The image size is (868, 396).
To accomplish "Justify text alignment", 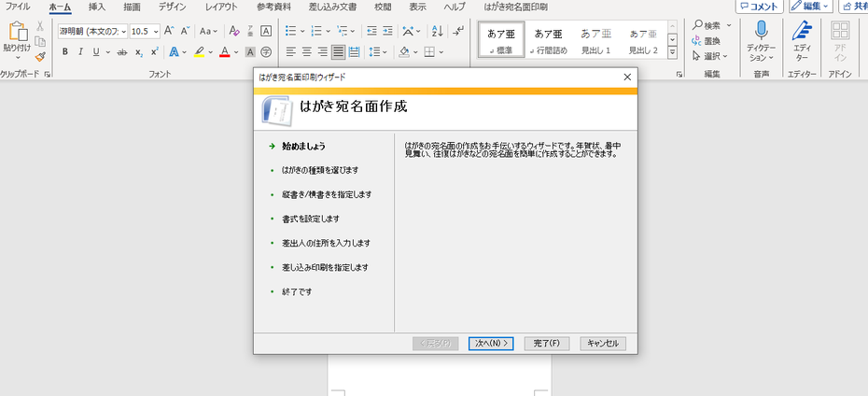I will (x=338, y=52).
